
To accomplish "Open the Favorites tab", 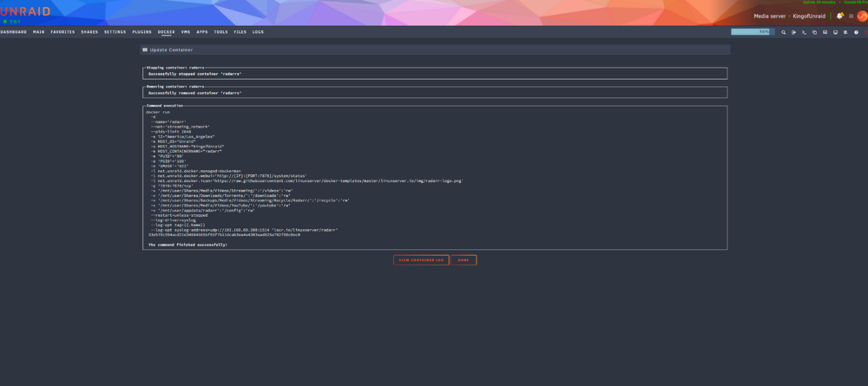I will coord(62,32).
